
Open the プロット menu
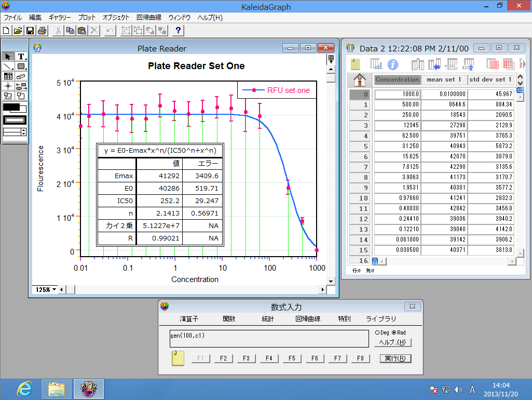(87, 17)
